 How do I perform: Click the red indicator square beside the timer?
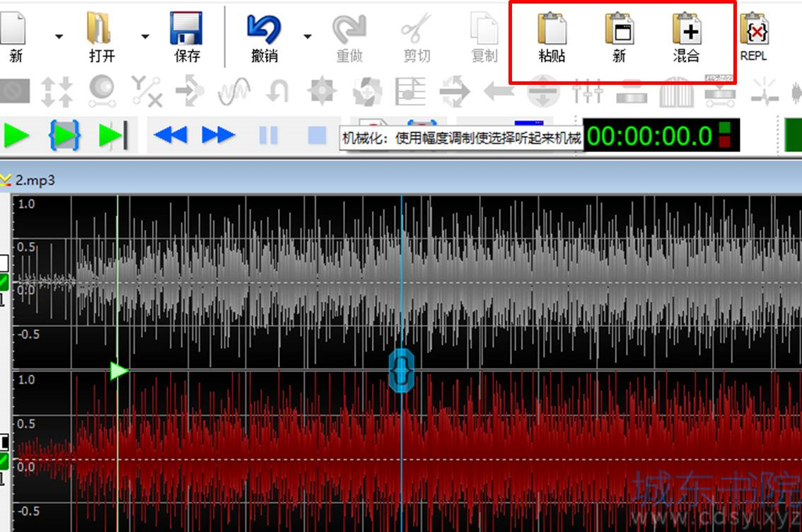(724, 141)
